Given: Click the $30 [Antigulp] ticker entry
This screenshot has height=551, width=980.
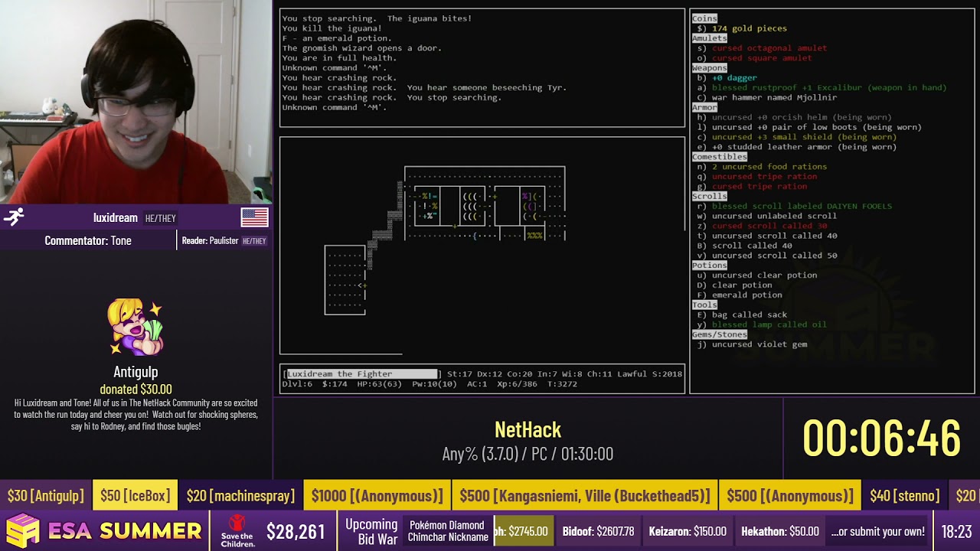Looking at the screenshot, I should click(x=45, y=496).
